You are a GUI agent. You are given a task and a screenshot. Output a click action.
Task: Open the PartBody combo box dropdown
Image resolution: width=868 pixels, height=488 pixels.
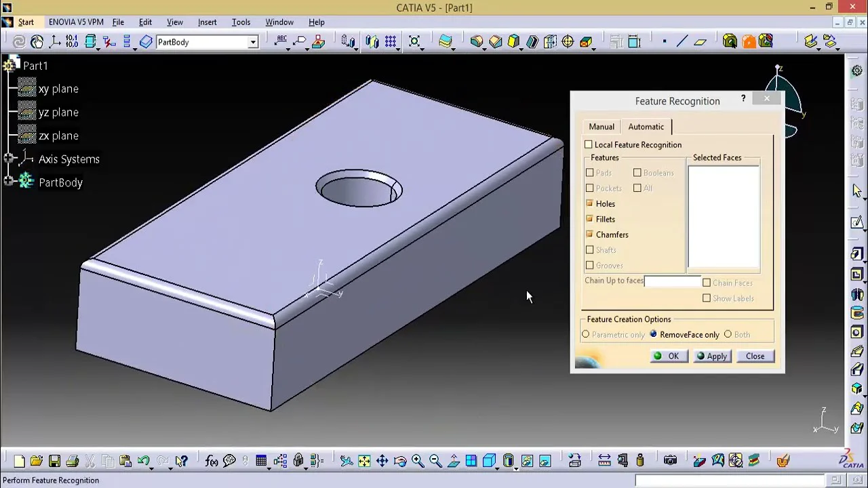[253, 42]
